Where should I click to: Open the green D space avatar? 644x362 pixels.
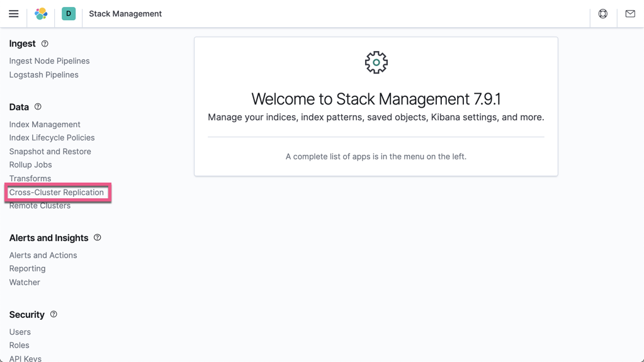[x=69, y=14]
